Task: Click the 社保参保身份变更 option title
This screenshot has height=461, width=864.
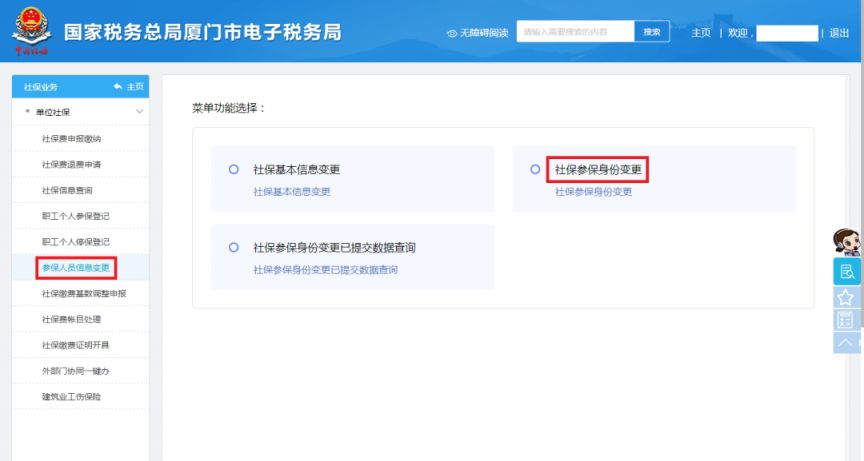Action: point(598,170)
